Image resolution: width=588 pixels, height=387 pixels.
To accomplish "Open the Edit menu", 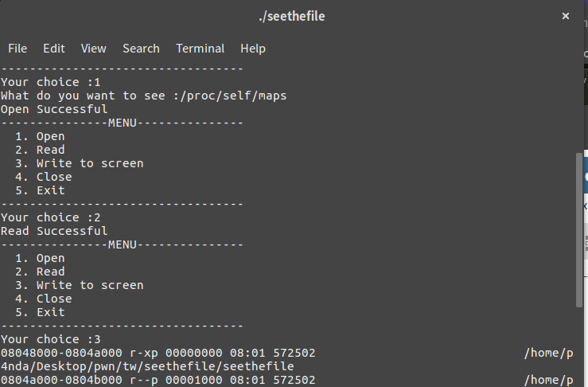I will [x=54, y=49].
